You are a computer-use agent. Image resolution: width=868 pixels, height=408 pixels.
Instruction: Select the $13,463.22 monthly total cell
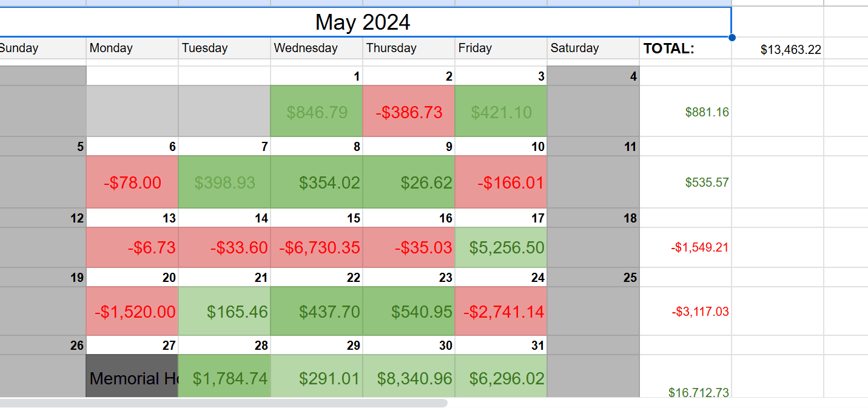pyautogui.click(x=778, y=50)
